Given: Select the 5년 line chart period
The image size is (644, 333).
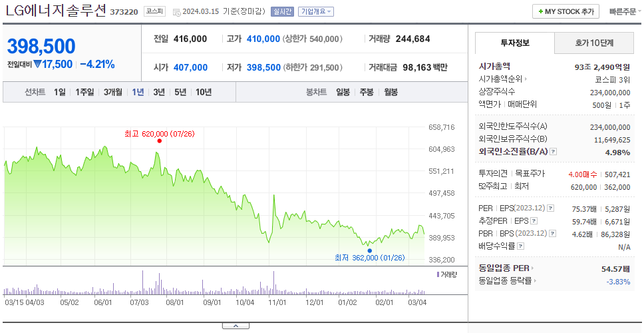Looking at the screenshot, I should (180, 92).
